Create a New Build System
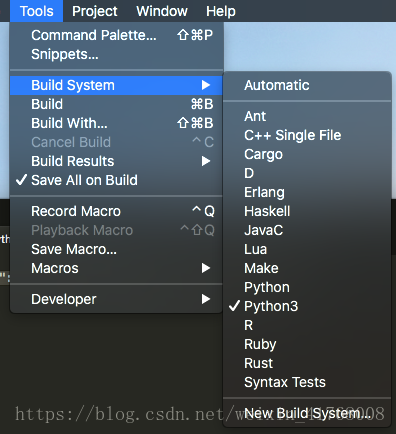Screen dimensions: 396x434 point(307,414)
